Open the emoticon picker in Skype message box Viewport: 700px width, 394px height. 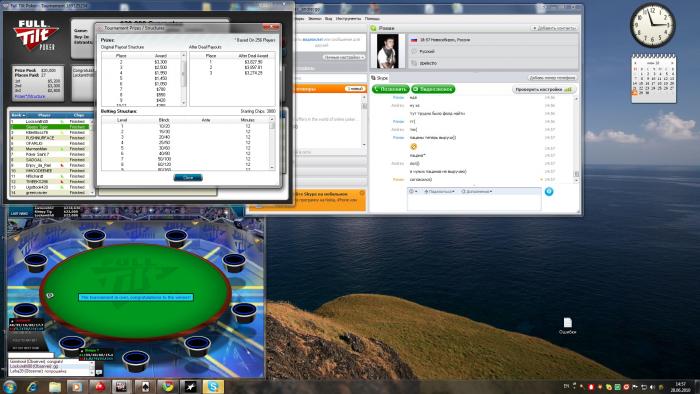(413, 191)
